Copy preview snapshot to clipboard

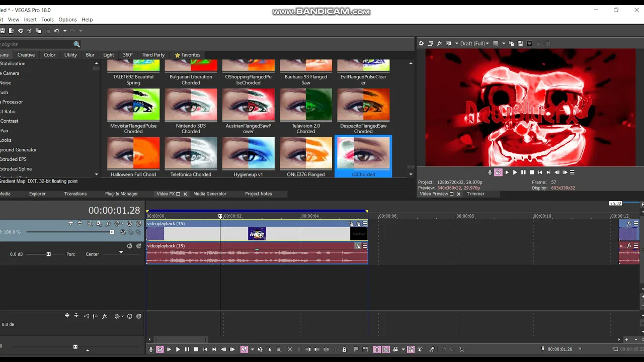[x=512, y=43]
